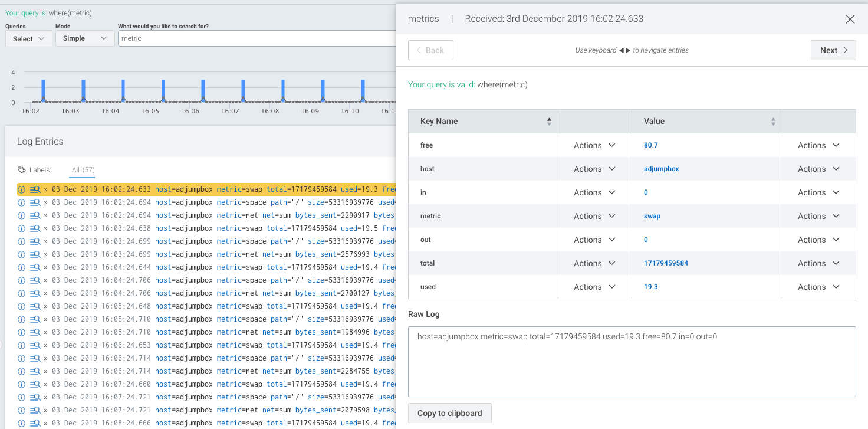The image size is (868, 429).
Task: Expand value Actions for 80.7
Action: (x=818, y=145)
